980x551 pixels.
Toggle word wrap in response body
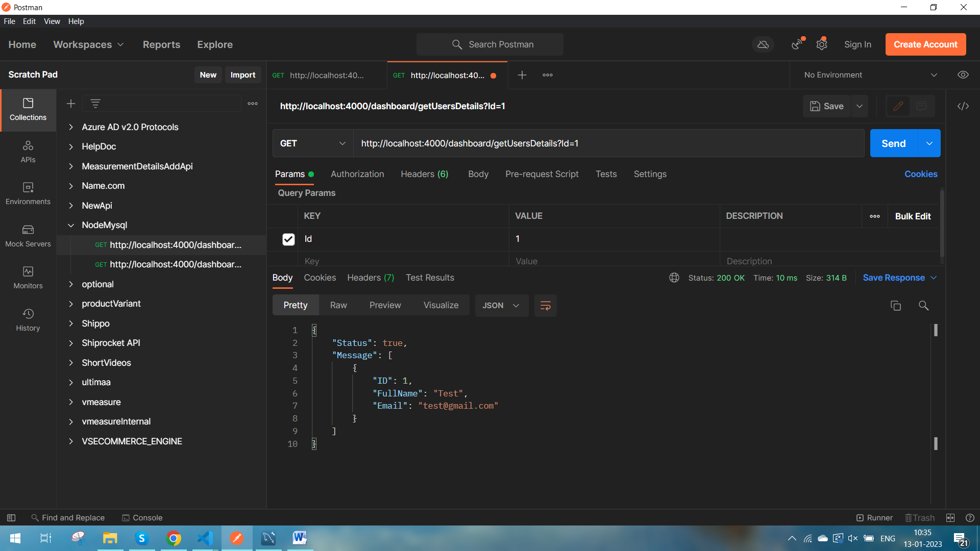click(546, 306)
